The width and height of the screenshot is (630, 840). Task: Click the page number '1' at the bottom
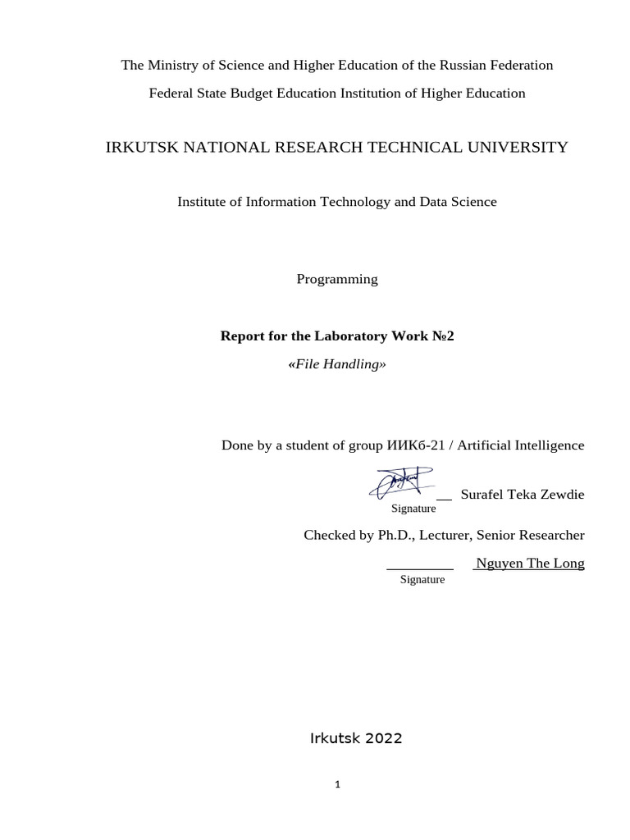[337, 785]
